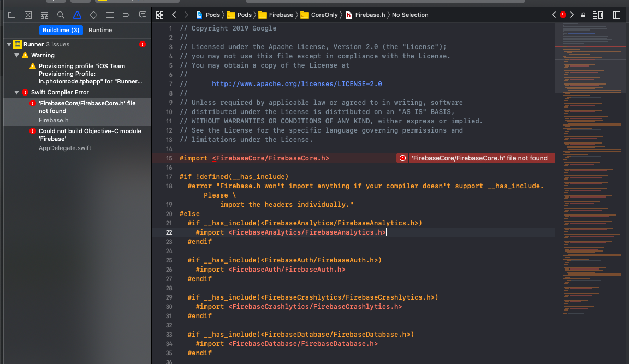Open the Test navigator diamond icon
The image size is (629, 364).
coord(93,15)
